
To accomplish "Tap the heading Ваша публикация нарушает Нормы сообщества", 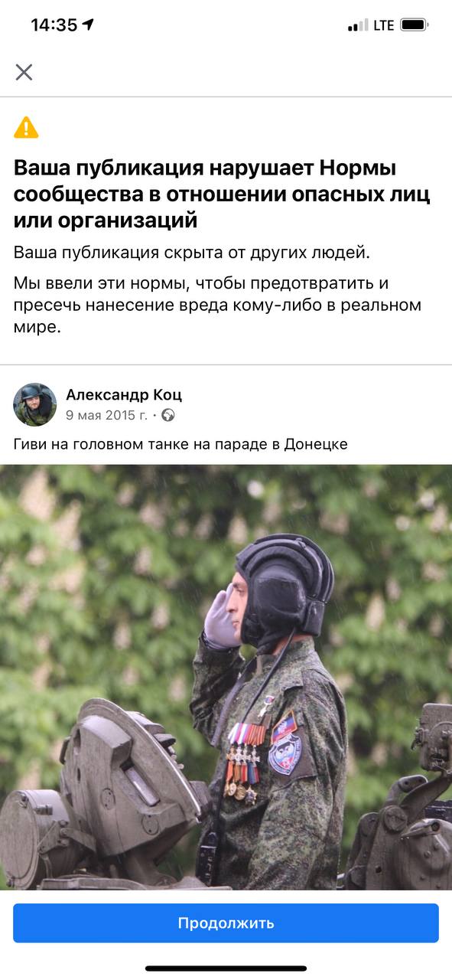I will click(222, 194).
